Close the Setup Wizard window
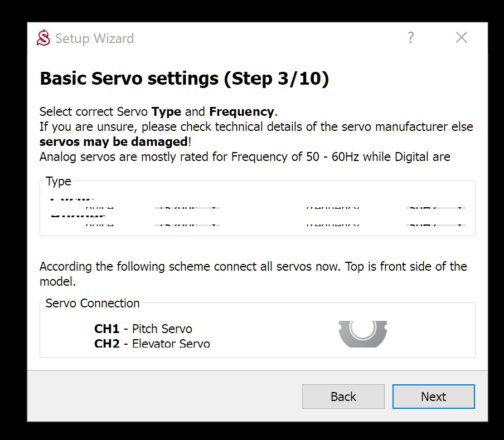 (x=461, y=38)
